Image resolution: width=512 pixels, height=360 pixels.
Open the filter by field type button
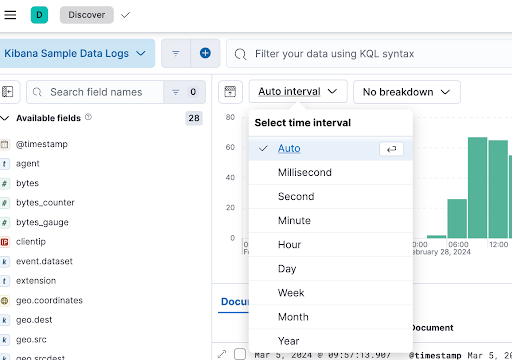point(184,92)
